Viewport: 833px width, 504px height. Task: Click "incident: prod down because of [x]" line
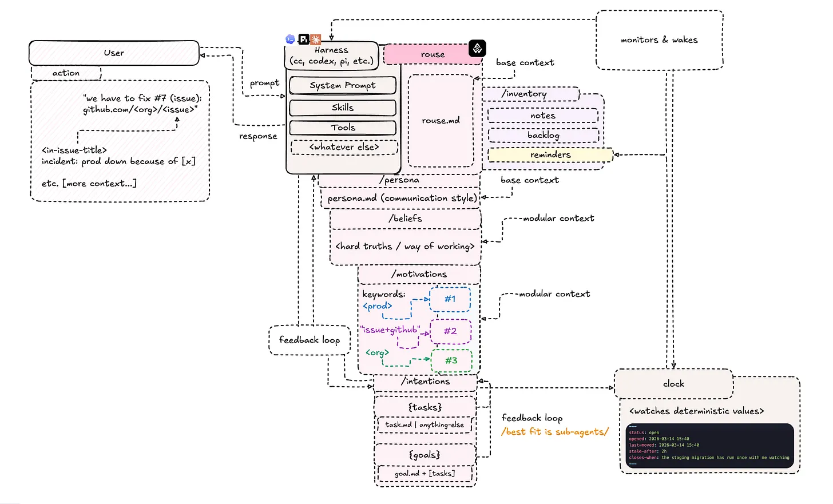(x=118, y=161)
